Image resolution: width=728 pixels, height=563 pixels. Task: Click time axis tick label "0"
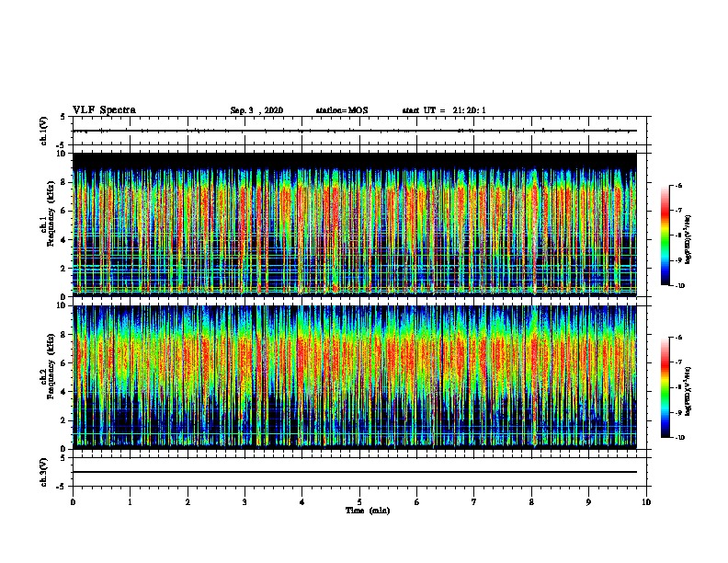[73, 502]
